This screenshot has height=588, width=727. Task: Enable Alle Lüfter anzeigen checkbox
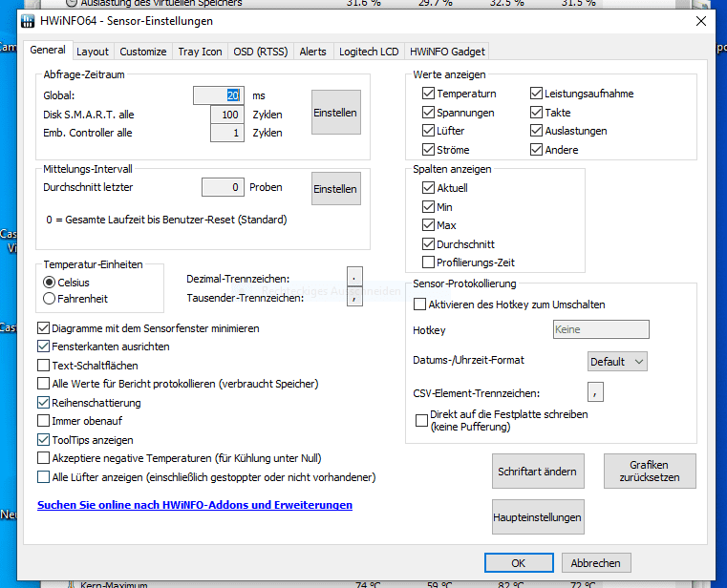coord(43,476)
